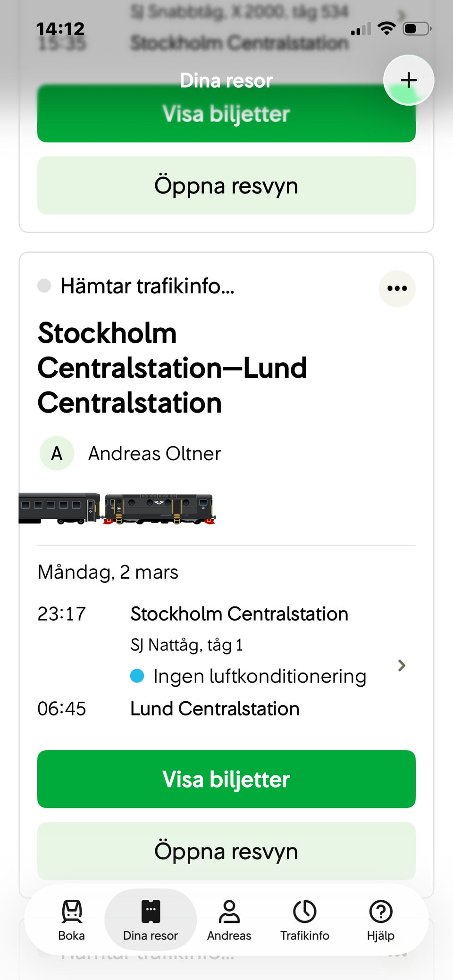The image size is (453, 980).
Task: Open the Hjälp question mark tab
Action: [380, 919]
